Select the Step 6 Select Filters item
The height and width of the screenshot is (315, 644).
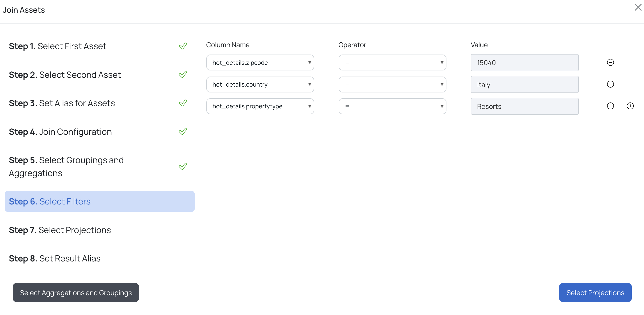tap(100, 202)
